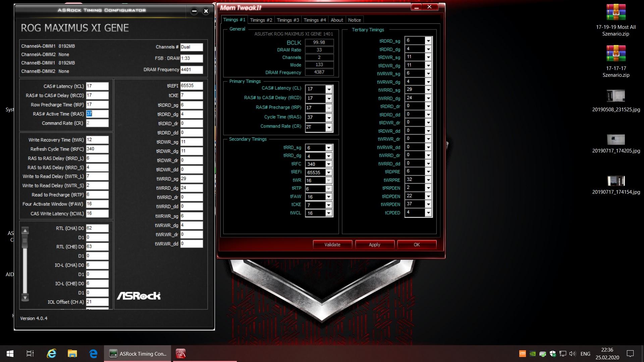
Task: Click the Validate button
Action: click(332, 245)
